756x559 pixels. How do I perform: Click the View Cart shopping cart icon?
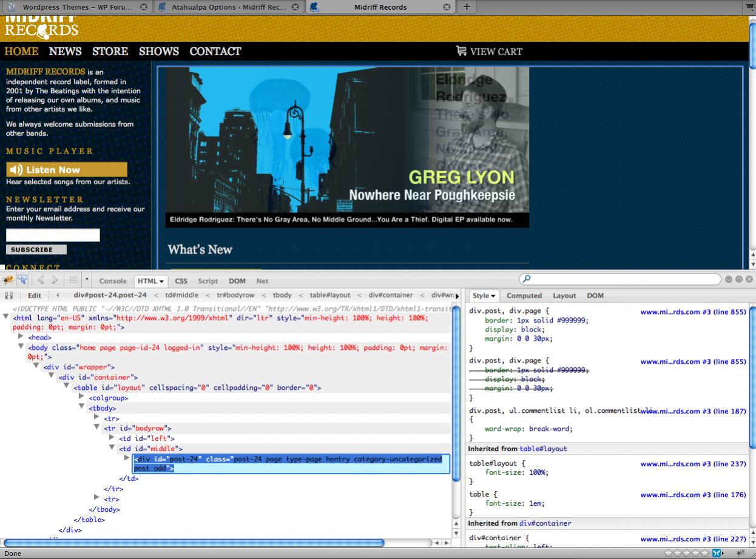pos(462,51)
